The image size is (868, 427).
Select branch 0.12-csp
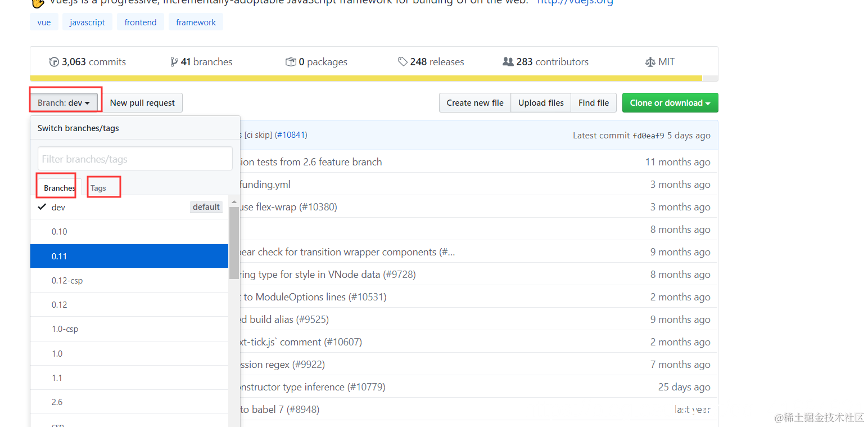coord(129,280)
